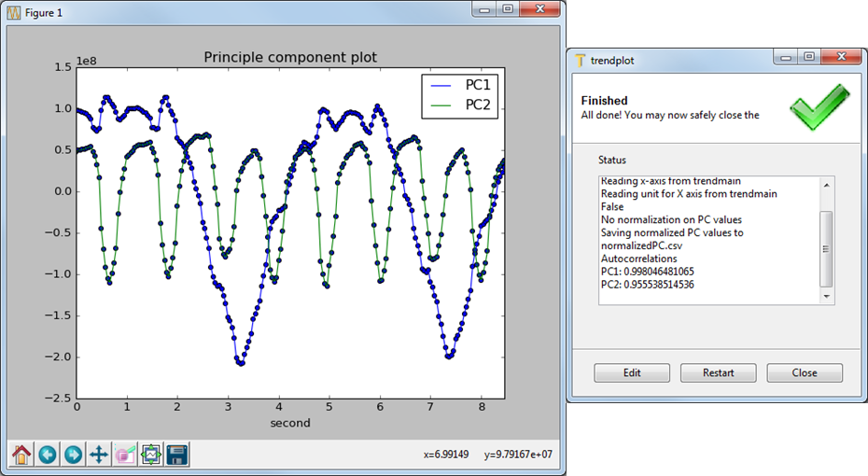This screenshot has width=868, height=476.
Task: Maximize the Figure 1 window
Action: click(x=507, y=8)
